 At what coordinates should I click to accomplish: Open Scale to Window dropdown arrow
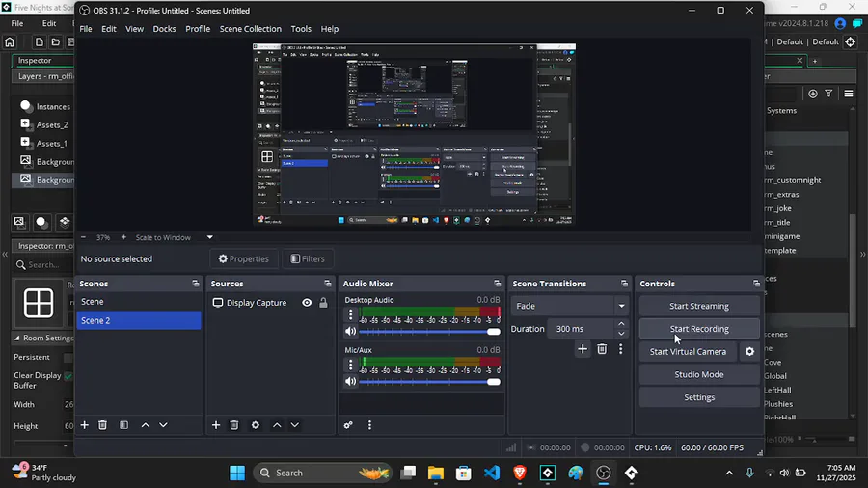tap(210, 237)
